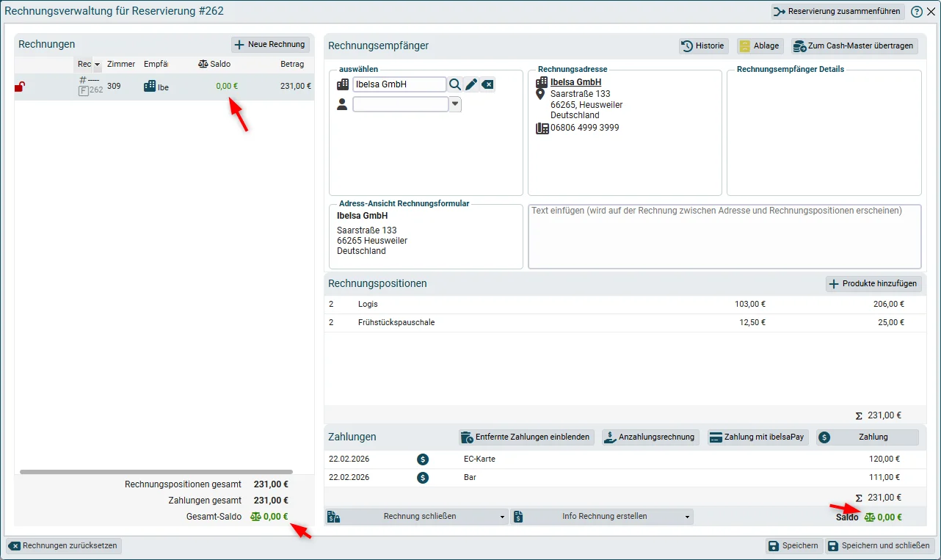Reset invoices with Rechnungen zurücksetzen
The height and width of the screenshot is (560, 941).
[x=64, y=546]
